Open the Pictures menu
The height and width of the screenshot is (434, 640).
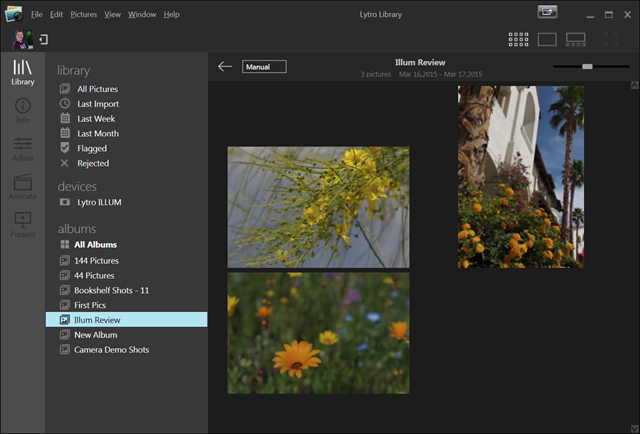(84, 15)
